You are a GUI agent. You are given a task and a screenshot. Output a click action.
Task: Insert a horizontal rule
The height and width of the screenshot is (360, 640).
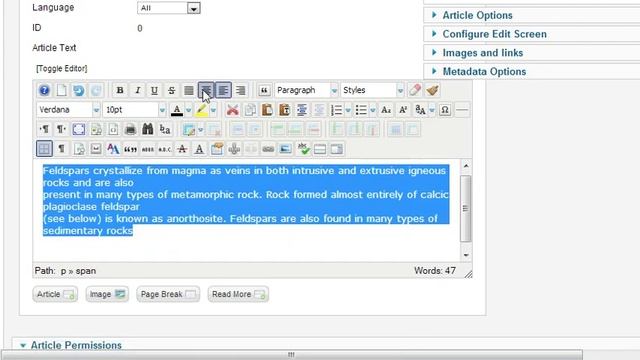(x=462, y=110)
